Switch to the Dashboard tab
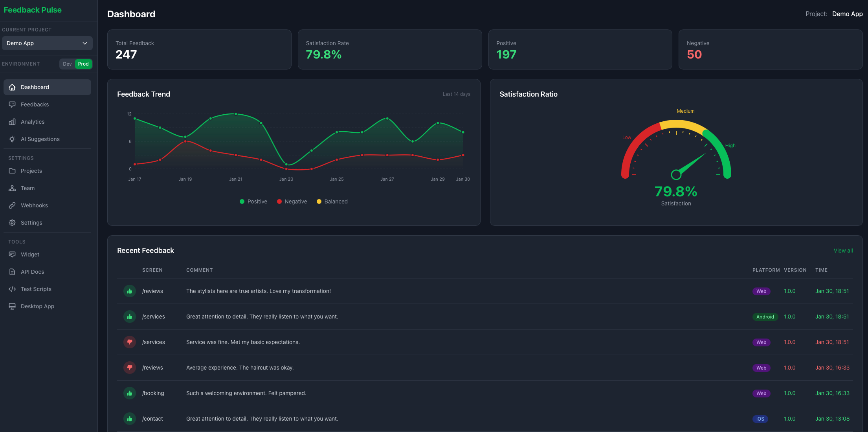The image size is (868, 432). click(x=35, y=87)
